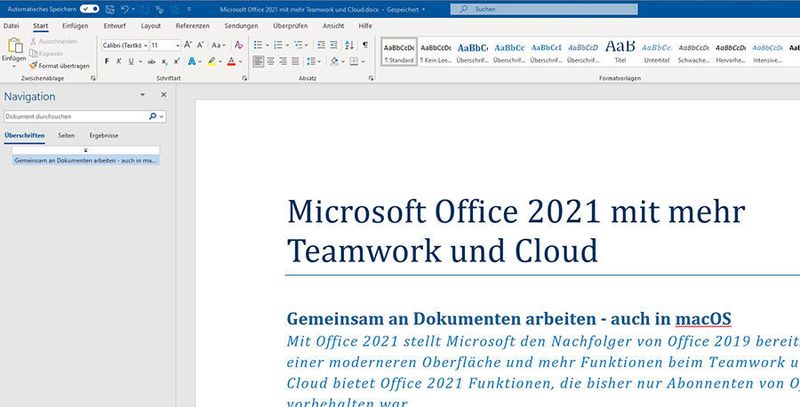
Task: Click the Save icon in title bar
Action: pyautogui.click(x=110, y=9)
